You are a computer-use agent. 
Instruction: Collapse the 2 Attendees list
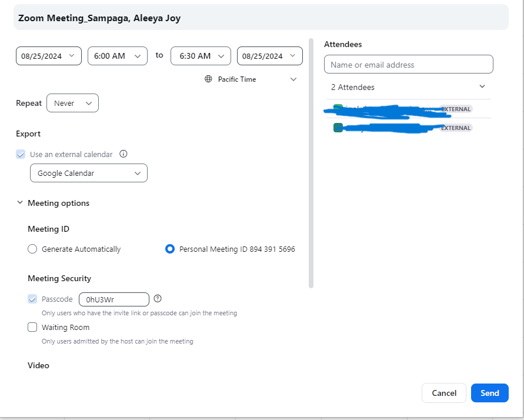(x=482, y=87)
